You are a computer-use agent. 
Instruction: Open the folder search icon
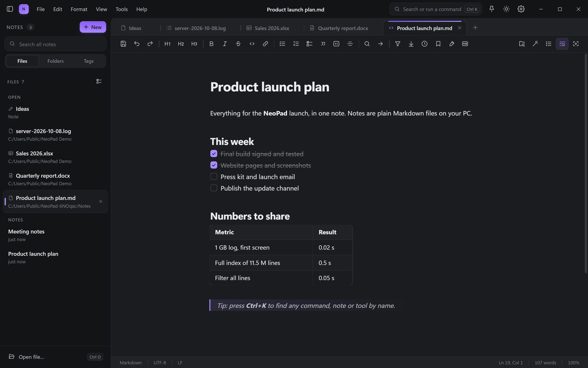pos(522,44)
